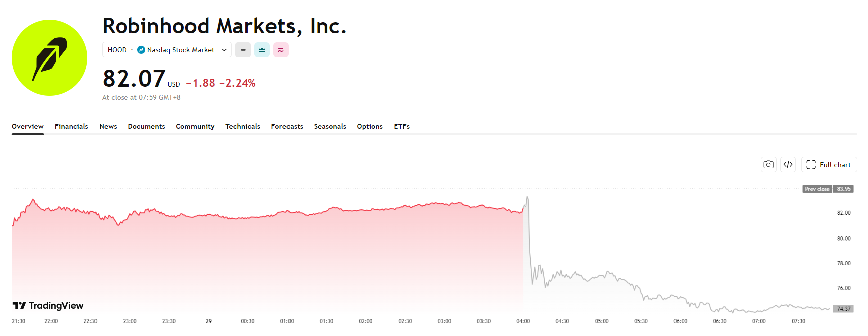Click the 74.37 current price marker

(x=843, y=309)
